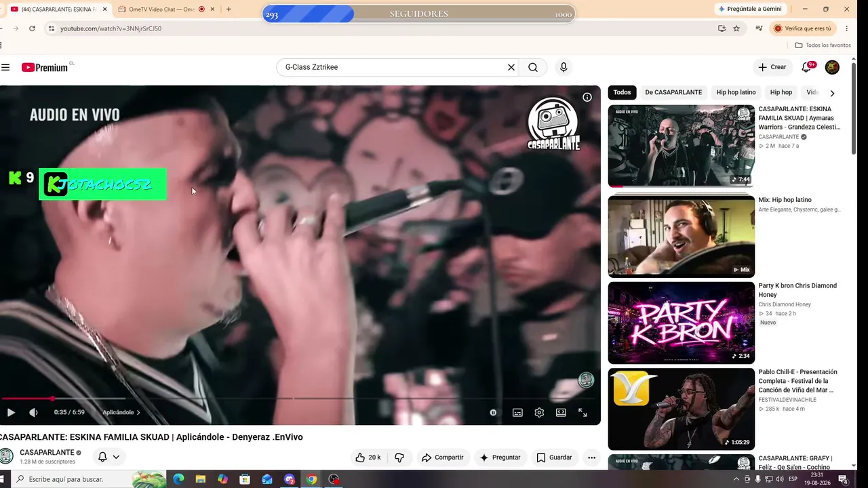868x488 pixels.
Task: Open the media controls icon in Chrome toolbar
Action: coord(759,28)
